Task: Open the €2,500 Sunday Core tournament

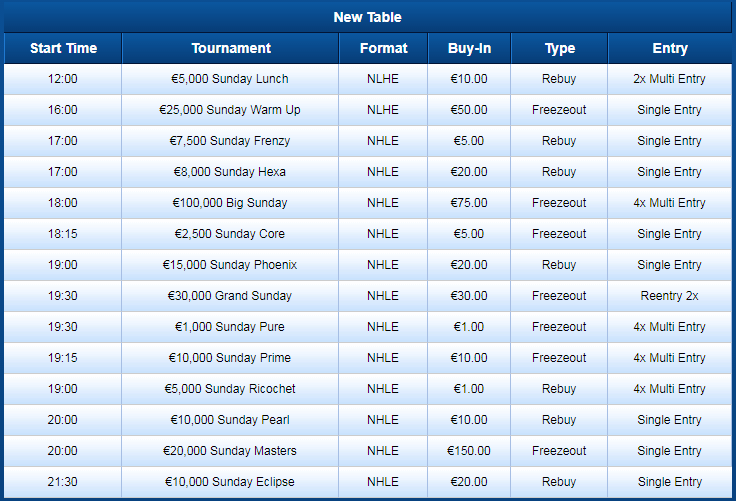Action: tap(230, 234)
